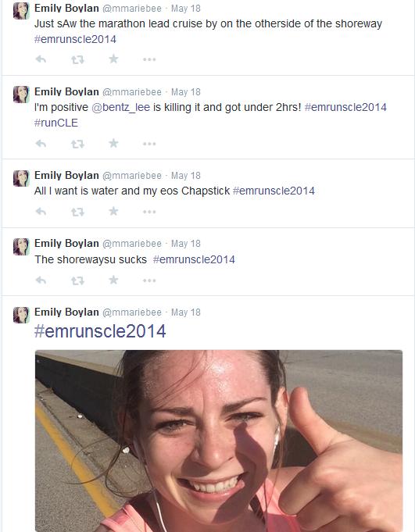
Task: Reply to the eos Chapstick tweet
Action: [41, 212]
